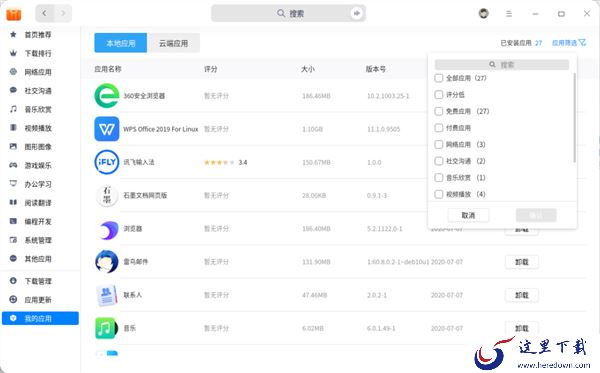Viewport: 600px width, 373px height.
Task: Click the 大小 column header
Action: 308,69
